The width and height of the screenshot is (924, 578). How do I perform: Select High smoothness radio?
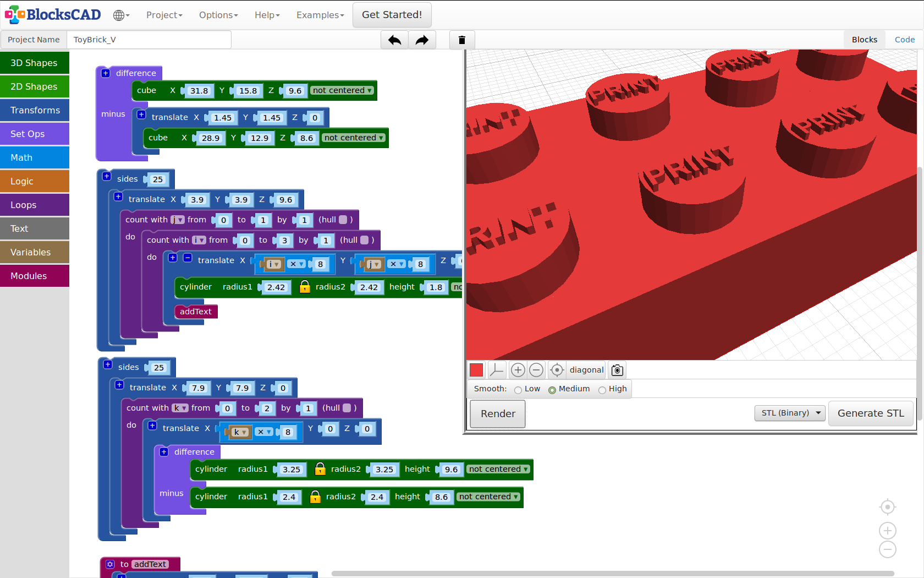point(602,390)
